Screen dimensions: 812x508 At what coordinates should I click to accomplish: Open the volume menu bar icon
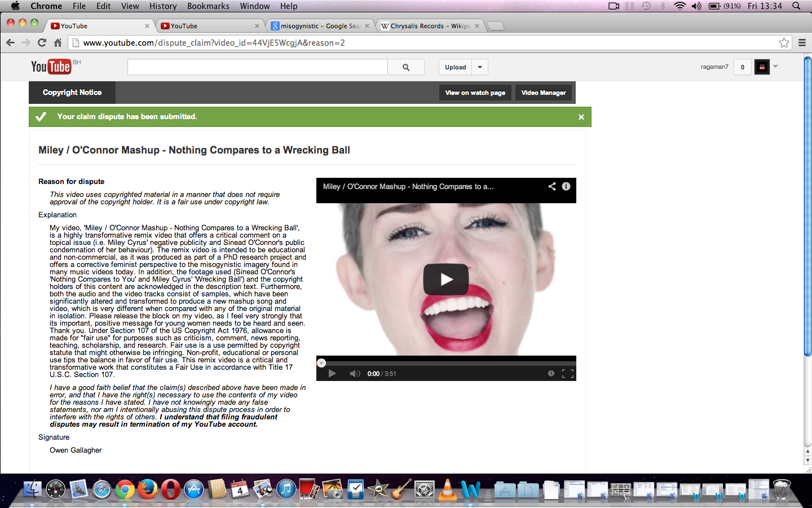(697, 6)
